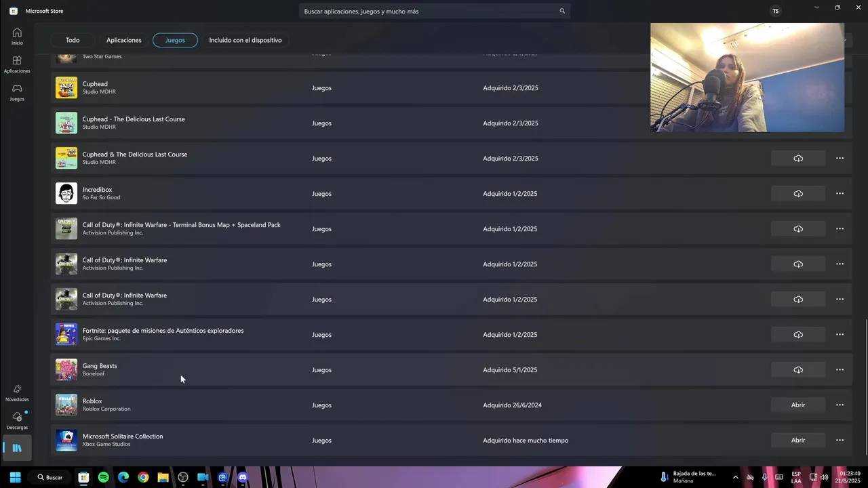
Task: Open more options for Fortnite pack
Action: (840, 335)
